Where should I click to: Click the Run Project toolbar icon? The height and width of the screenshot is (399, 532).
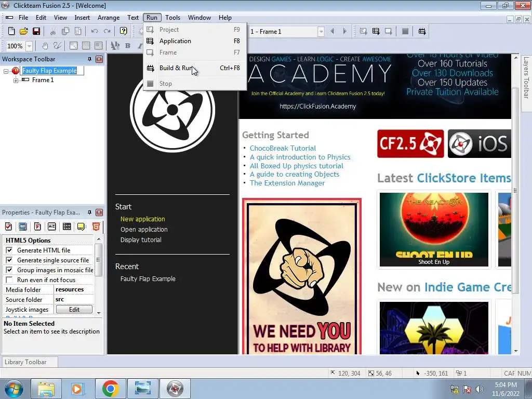coord(363,31)
